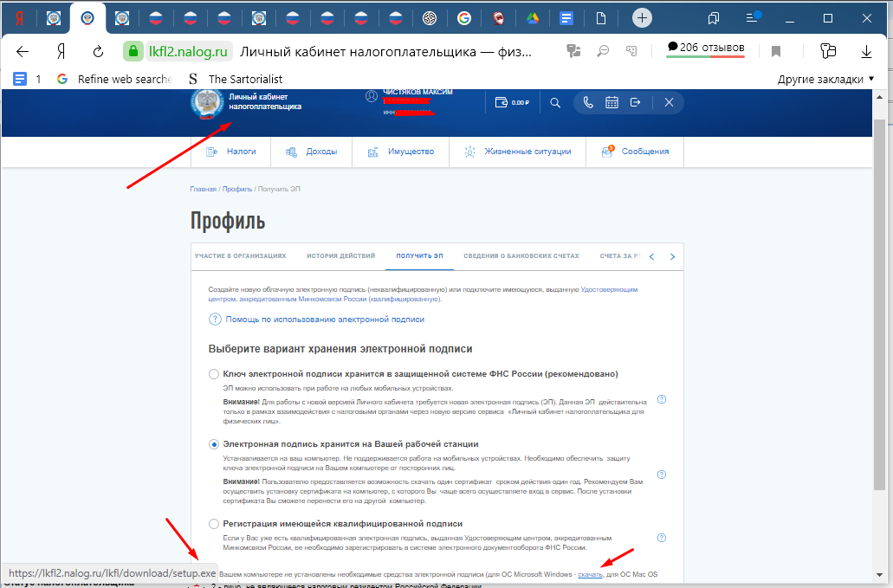Screen dimensions: 893x588
Task: Click the tax service emblem logo
Action: (x=207, y=103)
